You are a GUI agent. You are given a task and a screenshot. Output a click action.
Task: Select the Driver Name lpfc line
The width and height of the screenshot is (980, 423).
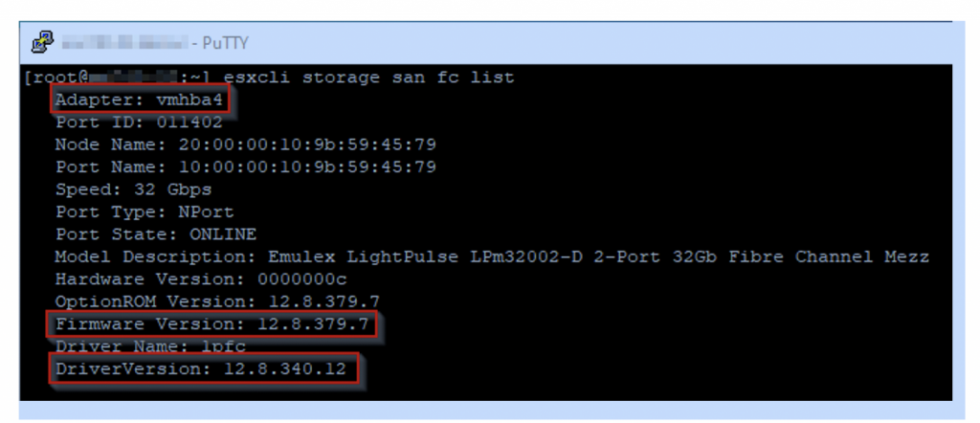point(150,346)
